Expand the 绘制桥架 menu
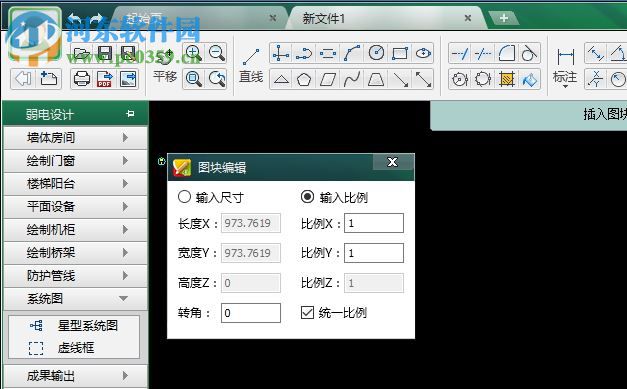The height and width of the screenshot is (389, 627). [x=75, y=253]
